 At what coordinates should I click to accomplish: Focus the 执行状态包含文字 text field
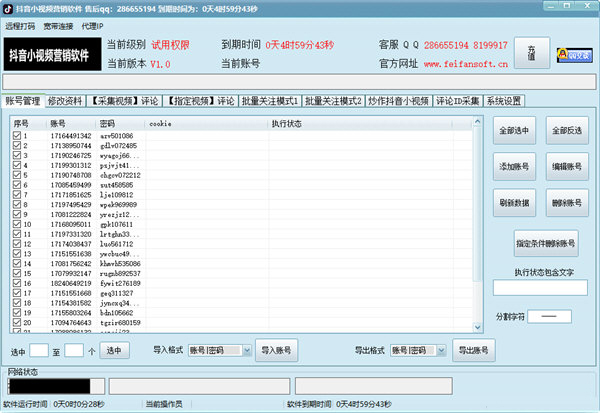point(540,287)
